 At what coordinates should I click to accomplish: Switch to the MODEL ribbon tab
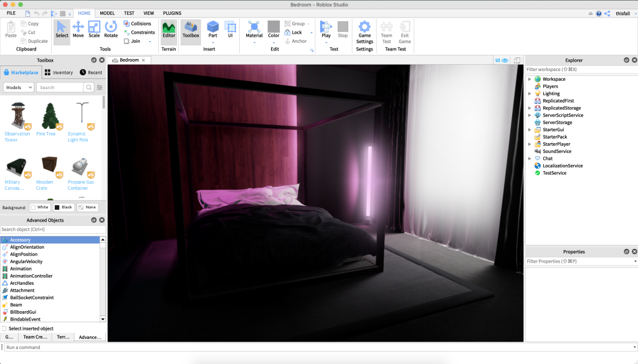[107, 12]
